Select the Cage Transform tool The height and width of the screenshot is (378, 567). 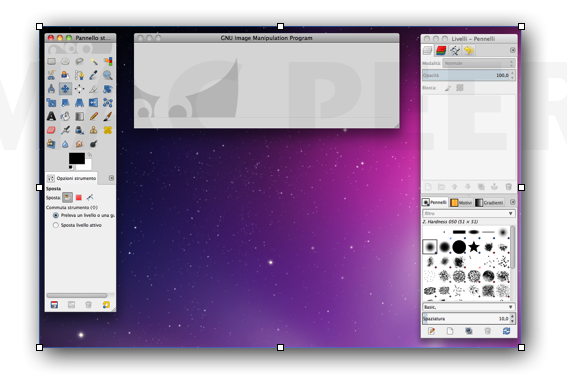click(108, 103)
